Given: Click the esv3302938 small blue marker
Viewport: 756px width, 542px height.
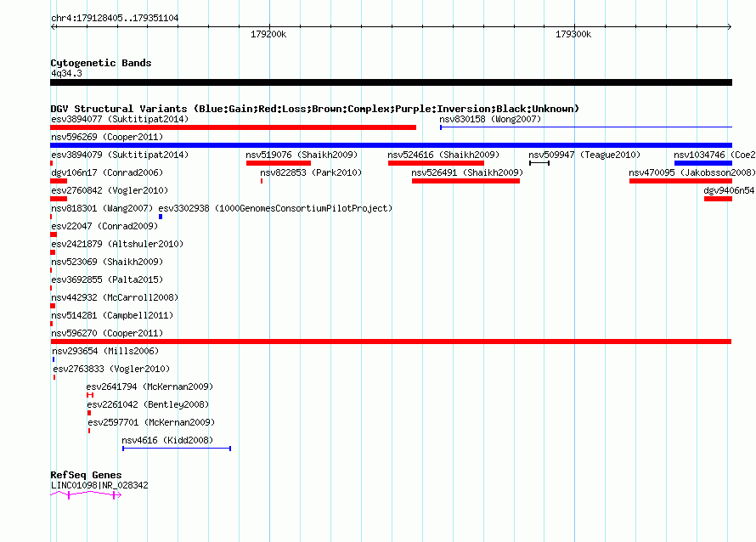Looking at the screenshot, I should click(x=161, y=217).
